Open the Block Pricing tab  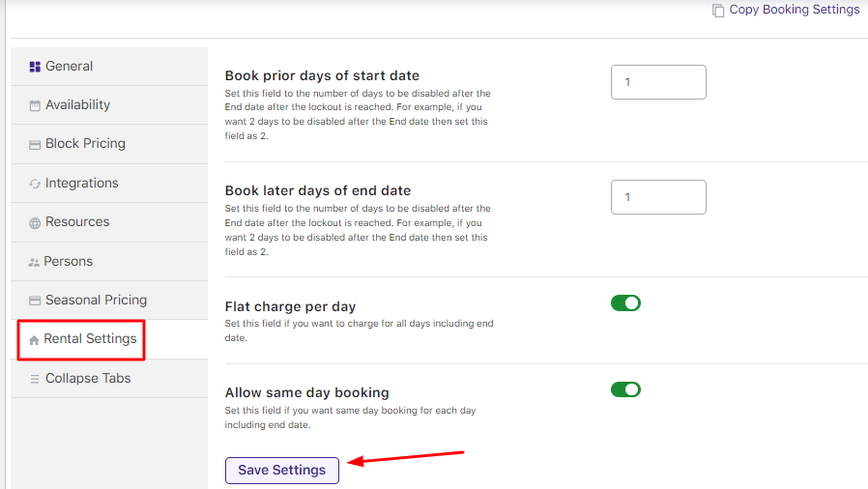point(109,144)
